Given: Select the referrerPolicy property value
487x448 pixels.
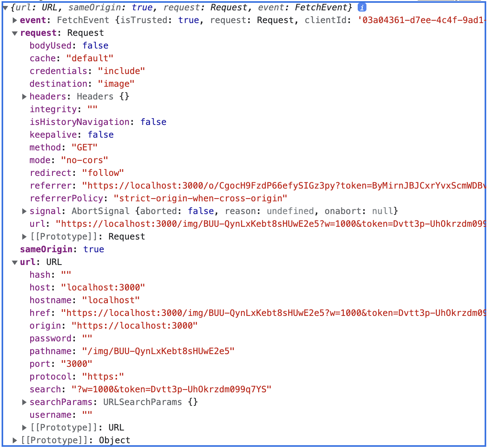Looking at the screenshot, I should (x=200, y=199).
